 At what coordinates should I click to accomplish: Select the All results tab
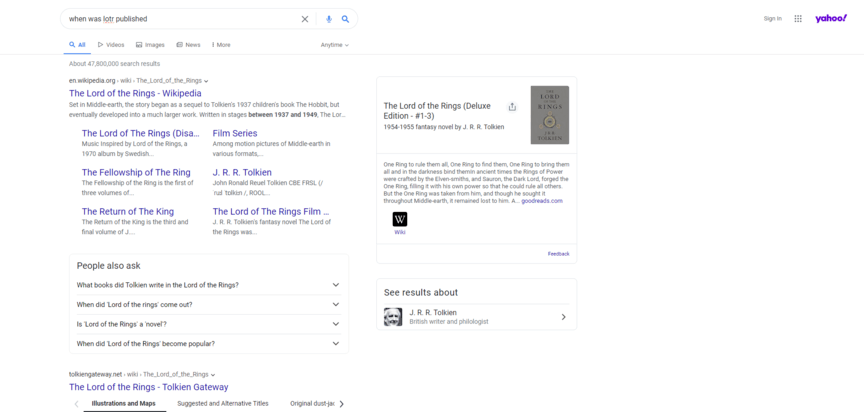point(77,45)
